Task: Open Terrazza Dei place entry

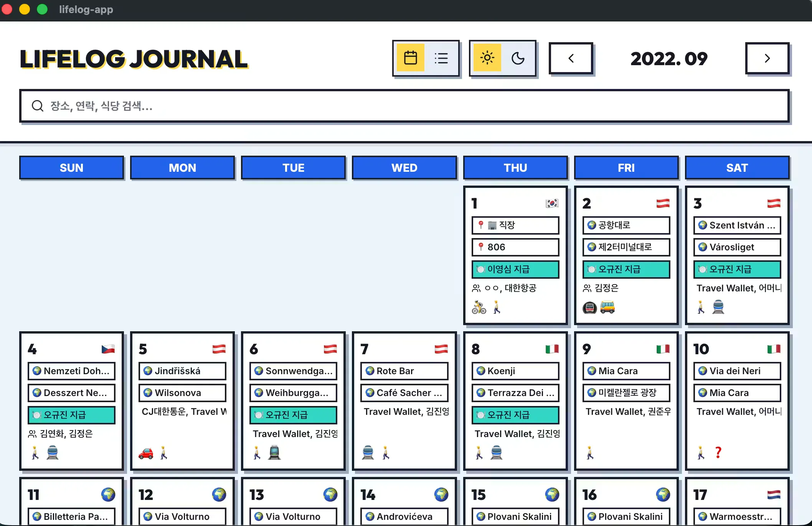Action: 515,393
